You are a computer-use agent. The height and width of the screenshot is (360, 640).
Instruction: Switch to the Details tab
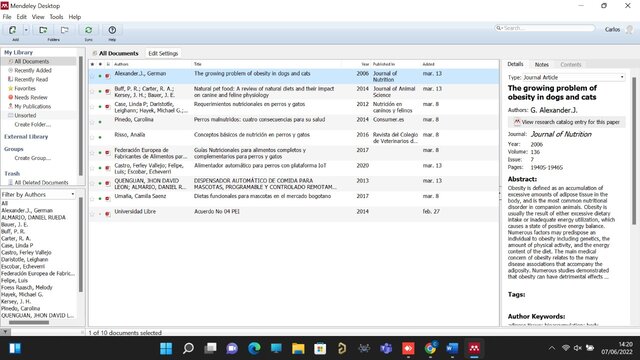[x=515, y=64]
